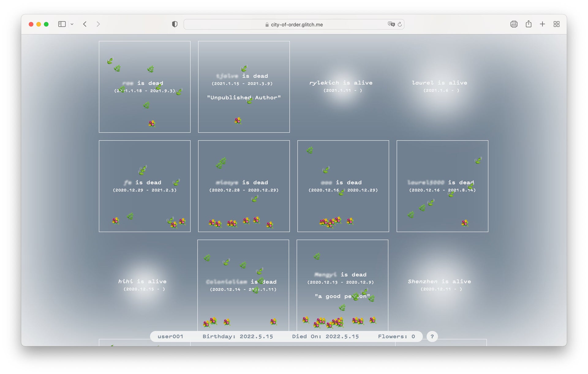Open the "Unpublished Author" tombstone card

(244, 87)
